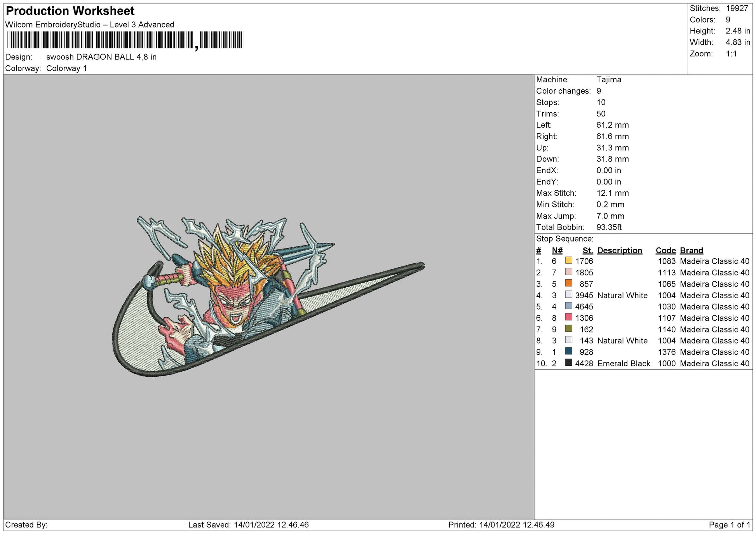Click the Emerald Black color swatch
This screenshot has height=534, width=756.
tap(568, 363)
